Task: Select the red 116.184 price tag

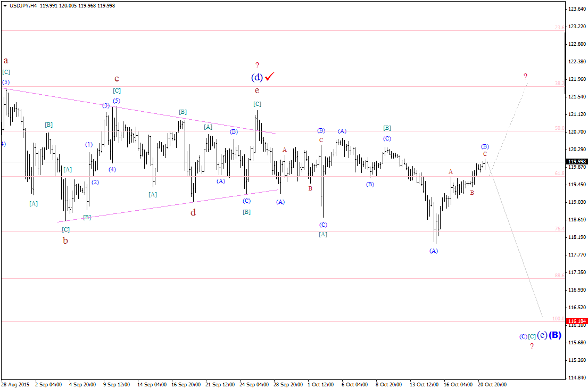Action: pos(577,321)
